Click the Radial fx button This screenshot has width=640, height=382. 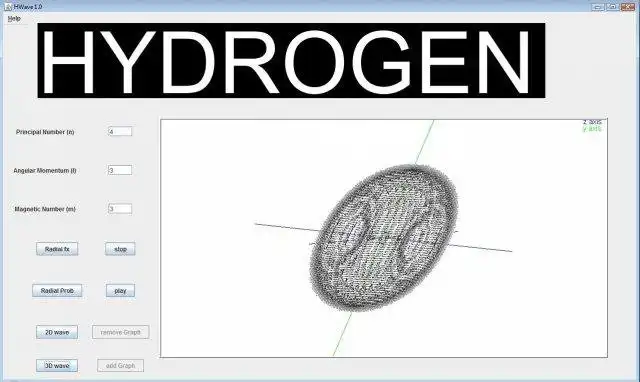tap(57, 249)
